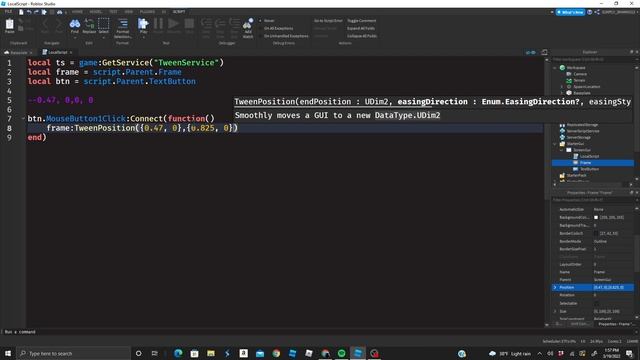Open the Windows Start menu
Viewport: 640px width, 360px height.
pyautogui.click(x=8, y=353)
